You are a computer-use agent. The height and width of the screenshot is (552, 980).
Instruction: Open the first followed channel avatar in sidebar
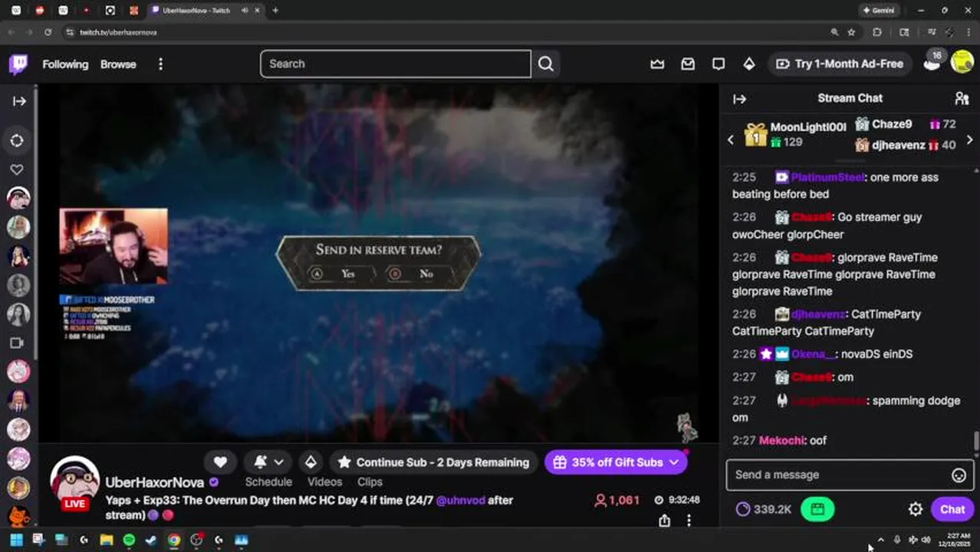click(18, 199)
